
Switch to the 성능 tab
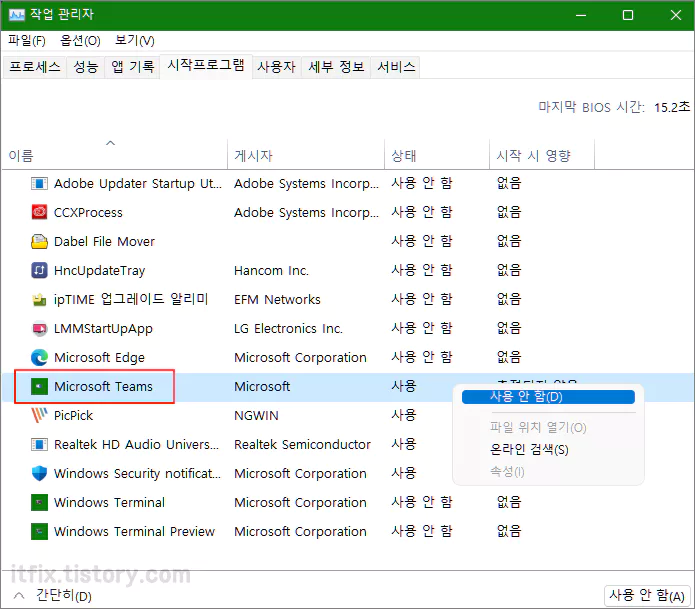pyautogui.click(x=86, y=67)
